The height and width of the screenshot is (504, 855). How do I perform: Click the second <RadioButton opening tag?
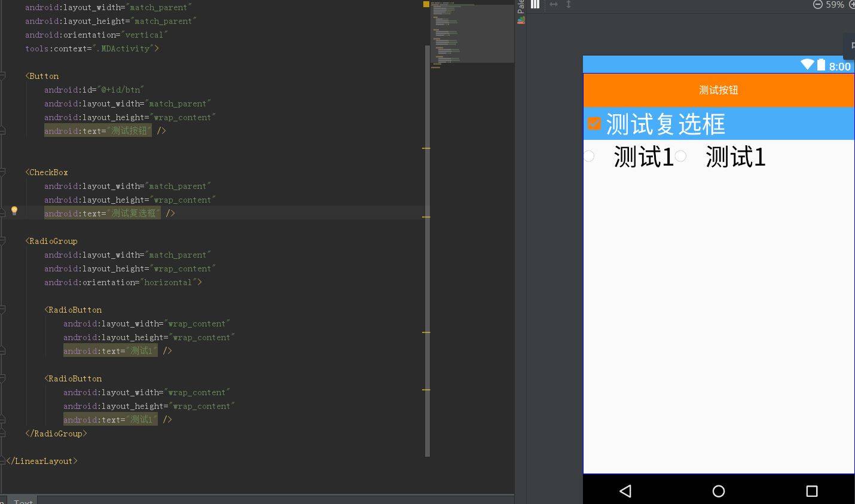click(x=73, y=378)
